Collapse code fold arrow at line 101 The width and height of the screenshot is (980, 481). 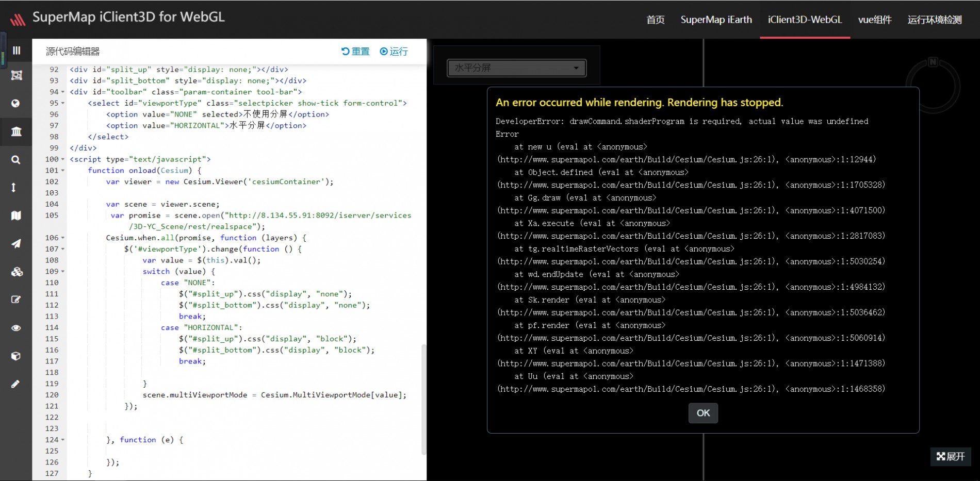pos(63,171)
